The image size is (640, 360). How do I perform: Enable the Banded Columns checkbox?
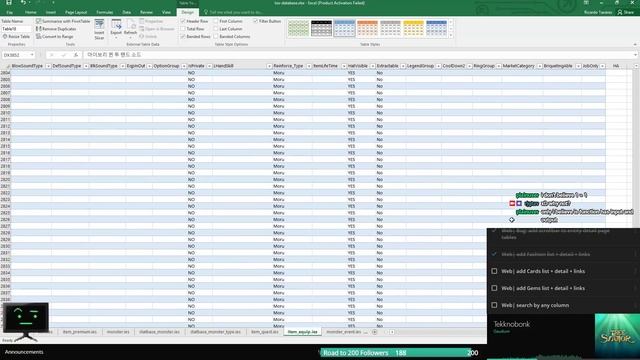pos(216,36)
